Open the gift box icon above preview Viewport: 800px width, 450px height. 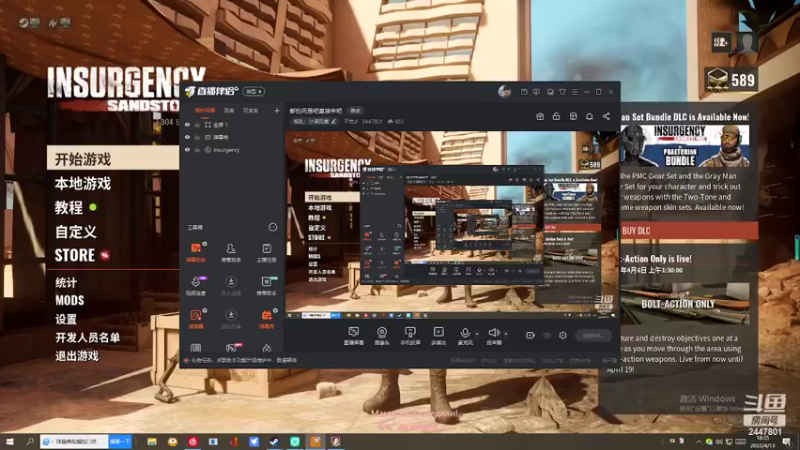point(540,116)
